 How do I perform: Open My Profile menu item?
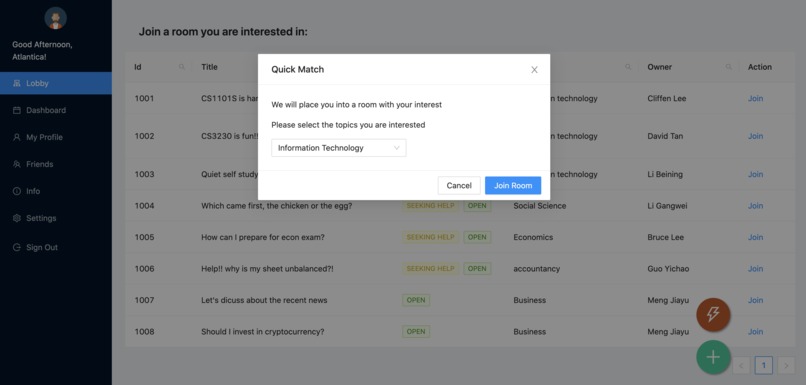(56, 137)
